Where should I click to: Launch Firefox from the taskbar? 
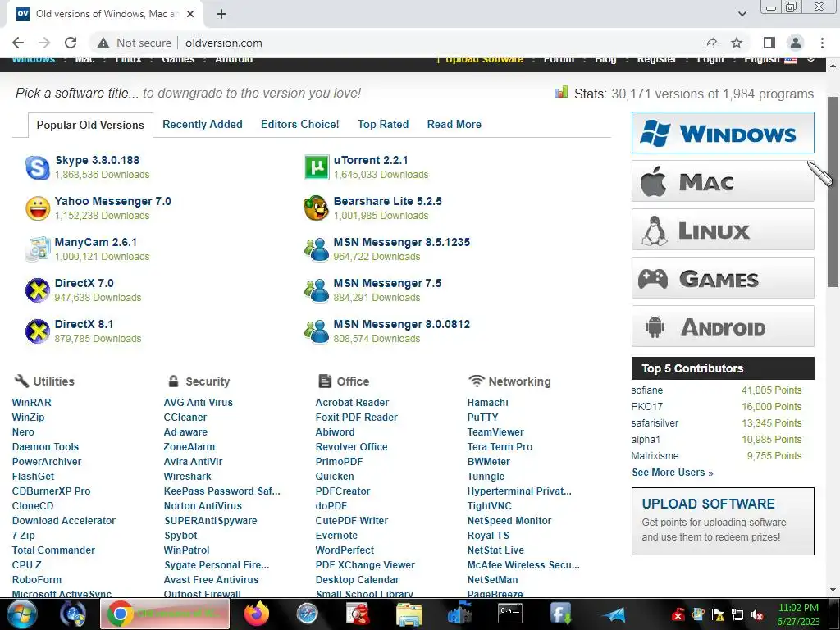coord(257,614)
